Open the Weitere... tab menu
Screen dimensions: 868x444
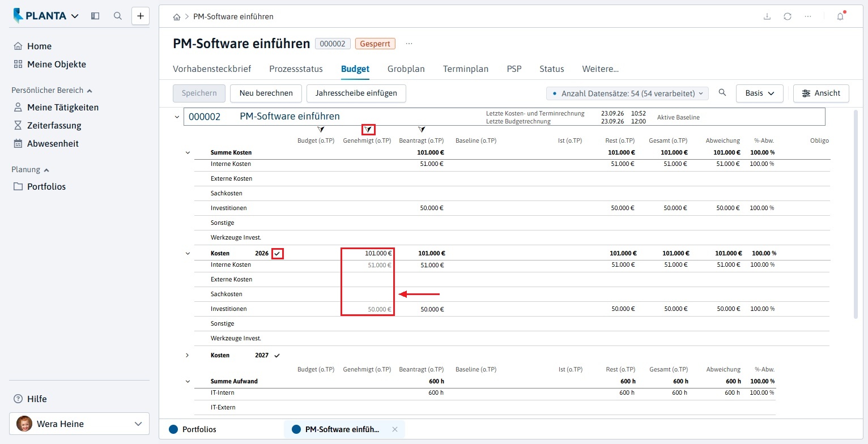[x=600, y=69]
